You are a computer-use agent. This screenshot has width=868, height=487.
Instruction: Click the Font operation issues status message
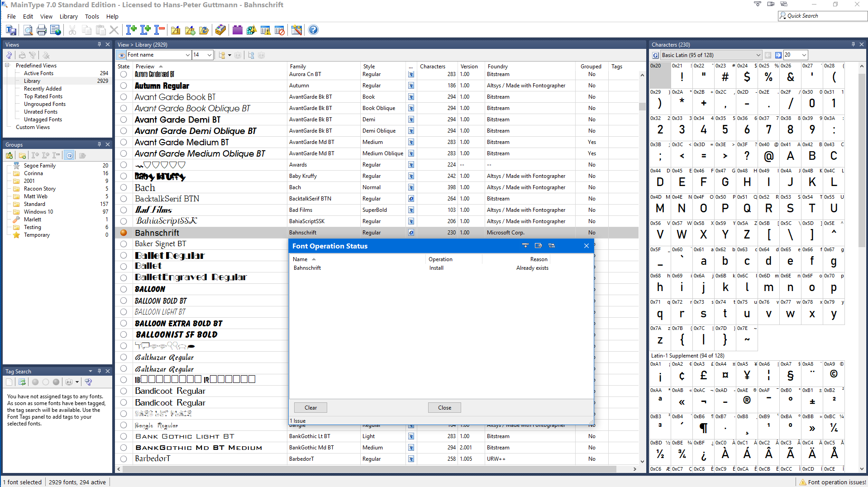pyautogui.click(x=833, y=482)
